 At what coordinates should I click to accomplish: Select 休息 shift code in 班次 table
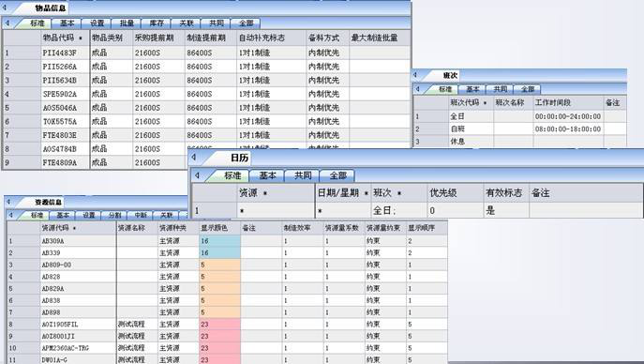coord(471,142)
